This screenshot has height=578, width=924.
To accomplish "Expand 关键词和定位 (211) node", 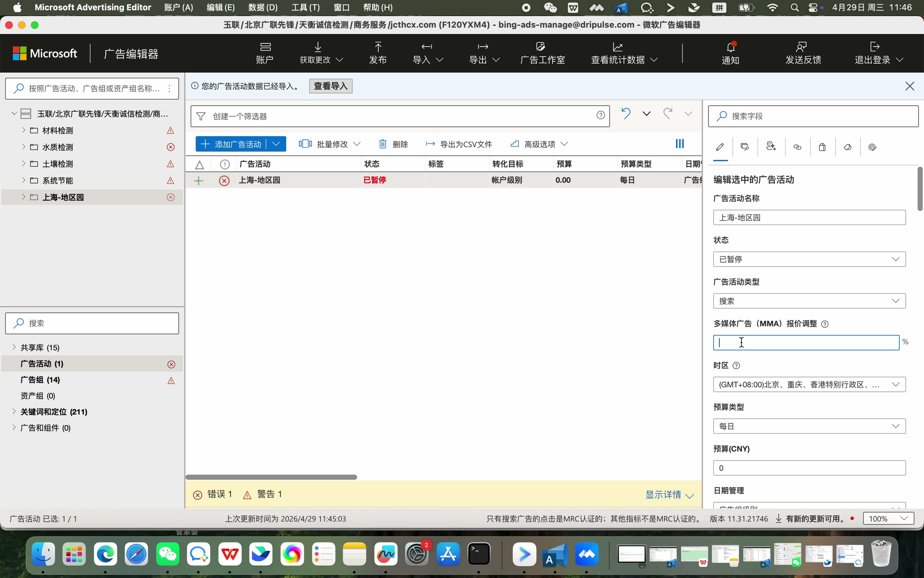I will point(14,411).
